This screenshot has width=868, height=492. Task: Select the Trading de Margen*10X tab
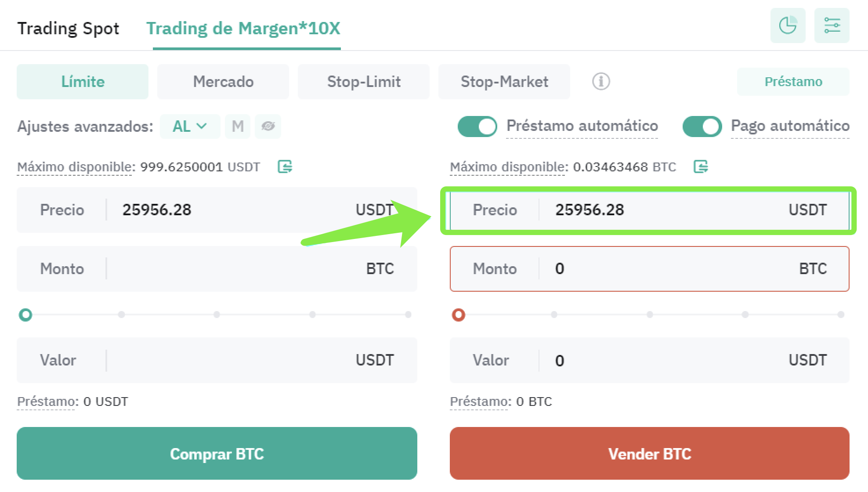click(x=243, y=28)
